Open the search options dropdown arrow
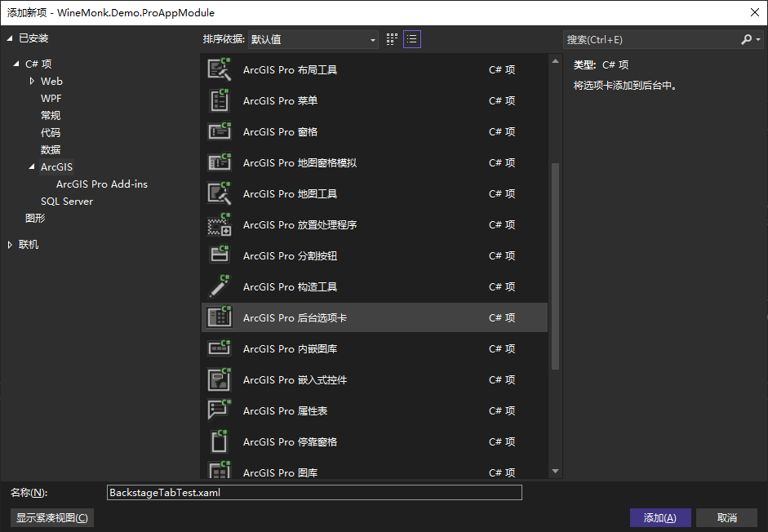 (758, 39)
